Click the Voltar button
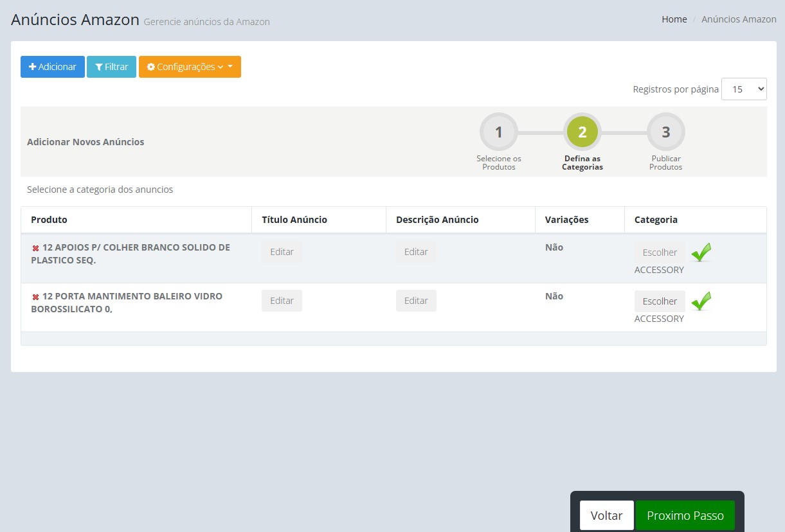This screenshot has height=532, width=785. coord(606,515)
